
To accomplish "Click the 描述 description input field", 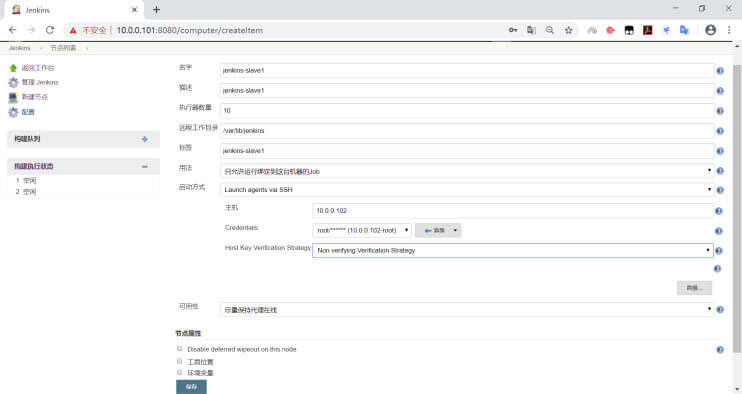I will coord(467,90).
